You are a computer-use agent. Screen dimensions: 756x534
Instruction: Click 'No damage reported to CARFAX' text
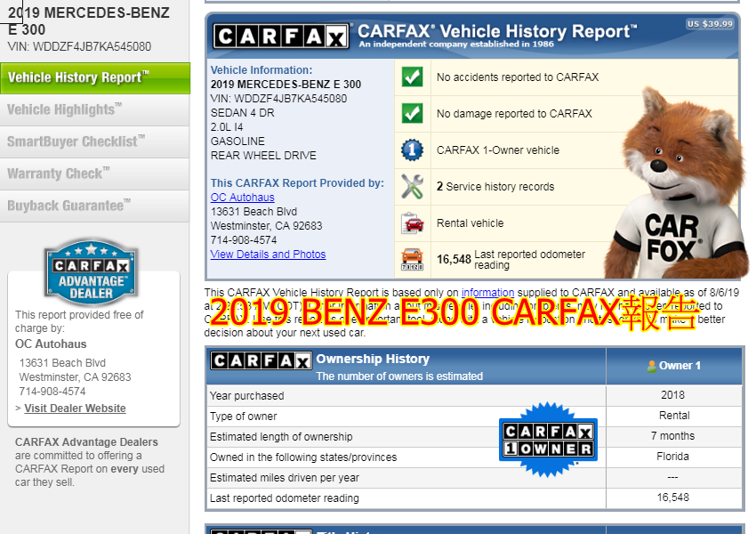514,114
